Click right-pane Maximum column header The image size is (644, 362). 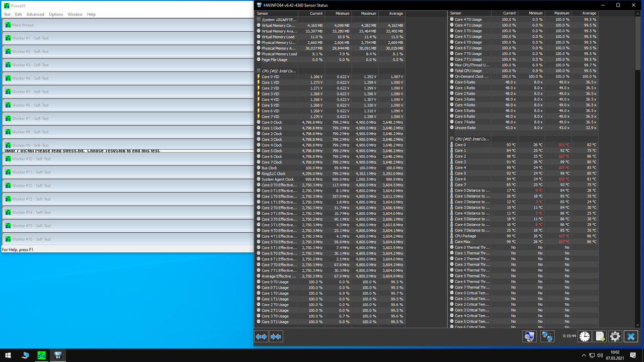coord(558,14)
